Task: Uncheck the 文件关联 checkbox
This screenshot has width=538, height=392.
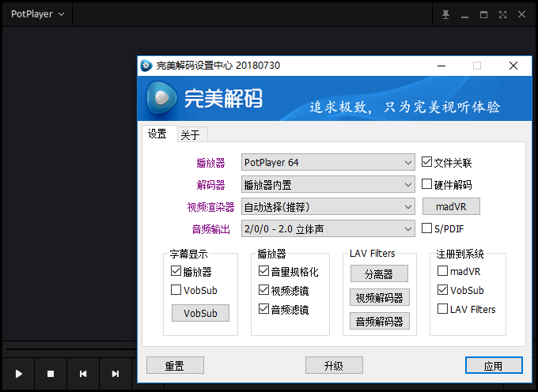Action: (x=427, y=163)
